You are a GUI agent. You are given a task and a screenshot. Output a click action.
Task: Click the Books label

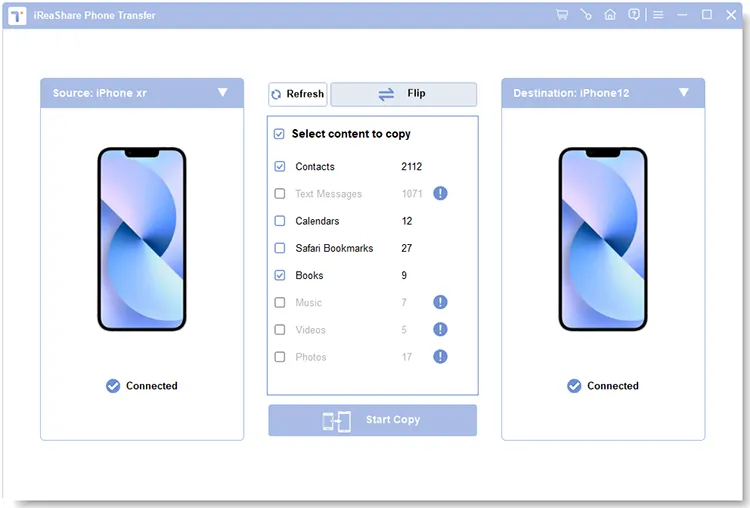coord(309,276)
